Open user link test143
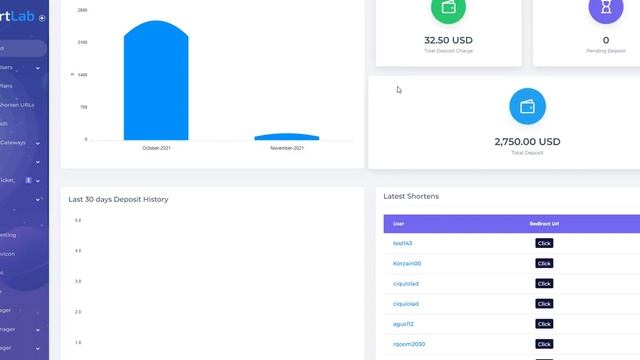640x360 pixels. (402, 243)
